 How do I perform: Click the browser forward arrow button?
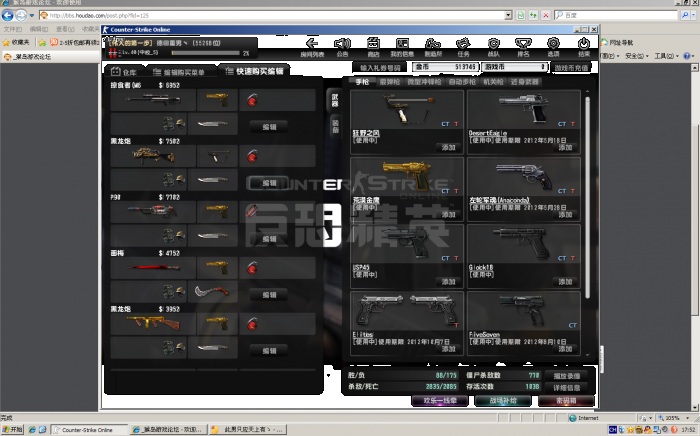tap(21, 15)
